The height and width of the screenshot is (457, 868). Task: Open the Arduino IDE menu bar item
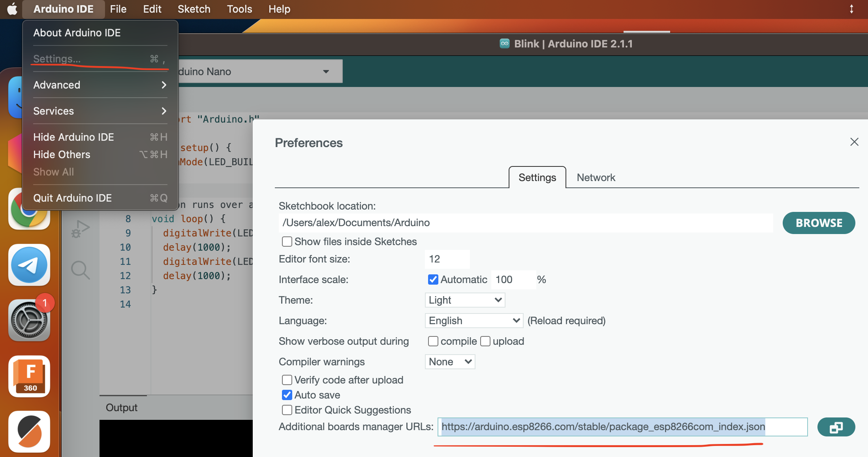tap(64, 9)
